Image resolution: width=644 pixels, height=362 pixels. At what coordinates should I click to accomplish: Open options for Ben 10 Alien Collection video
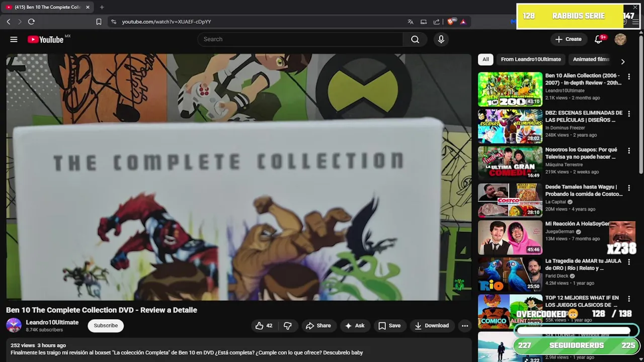click(x=629, y=77)
